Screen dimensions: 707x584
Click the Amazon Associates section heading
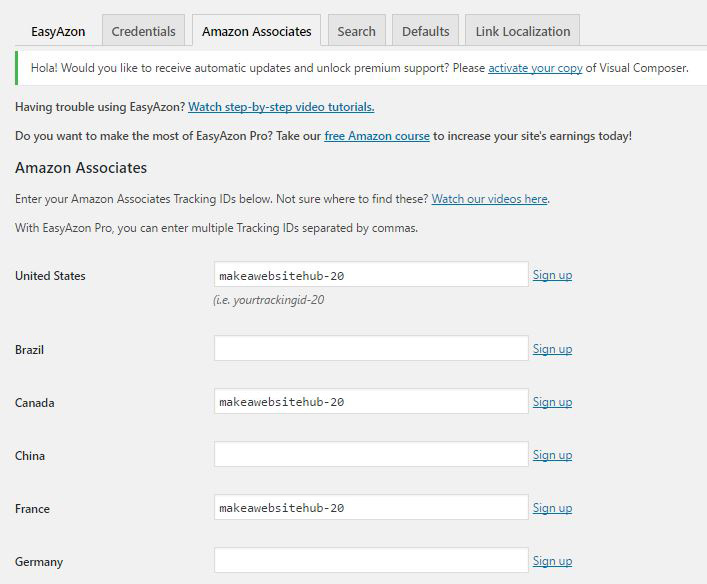(x=81, y=168)
